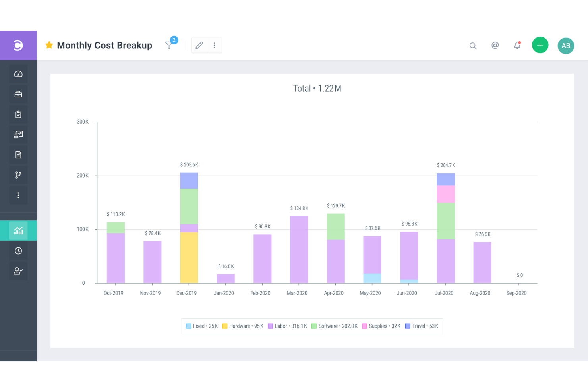The width and height of the screenshot is (588, 392).
Task: Click the May-2020 blue Fixed segment
Action: point(372,278)
